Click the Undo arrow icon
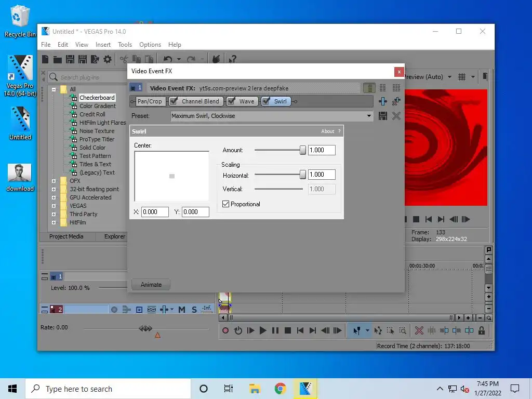This screenshot has height=399, width=532. tap(168, 59)
